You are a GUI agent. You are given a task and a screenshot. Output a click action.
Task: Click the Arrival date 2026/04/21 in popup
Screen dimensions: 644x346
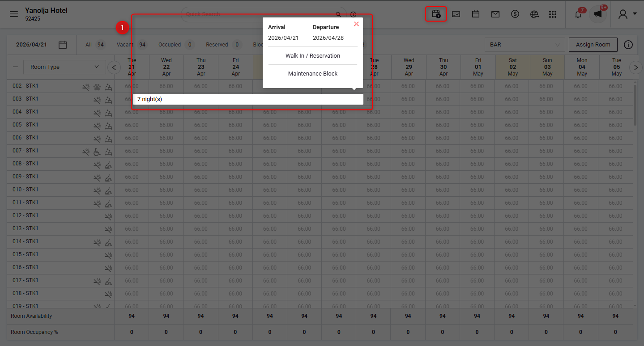coord(283,38)
